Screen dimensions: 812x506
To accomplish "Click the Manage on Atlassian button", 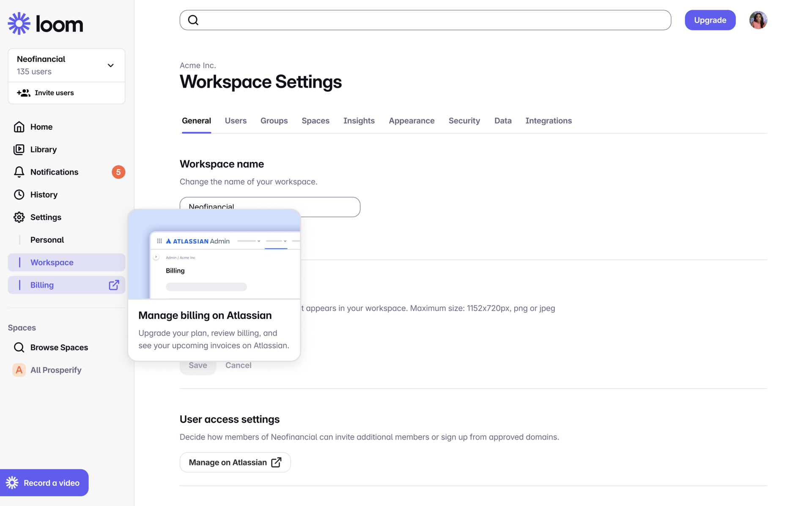I will [x=235, y=462].
